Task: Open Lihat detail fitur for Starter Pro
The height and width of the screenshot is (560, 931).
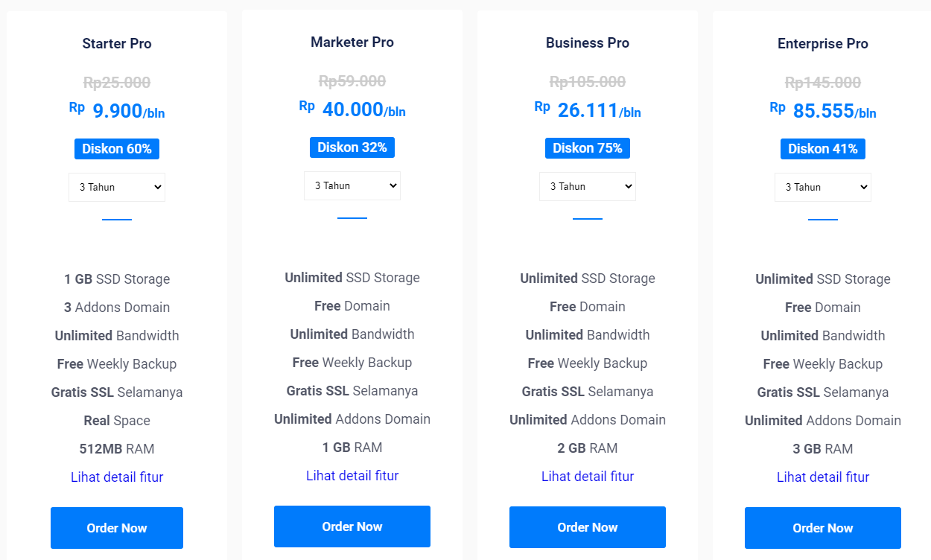Action: coord(117,477)
